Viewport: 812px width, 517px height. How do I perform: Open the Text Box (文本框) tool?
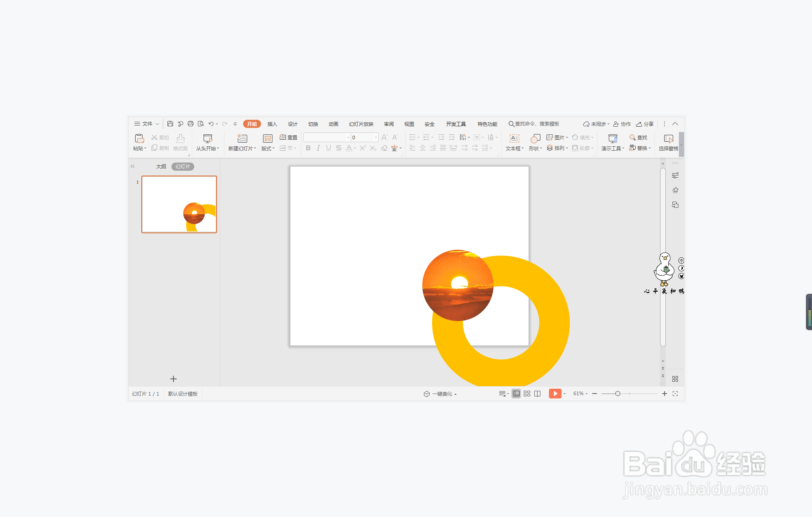point(514,139)
